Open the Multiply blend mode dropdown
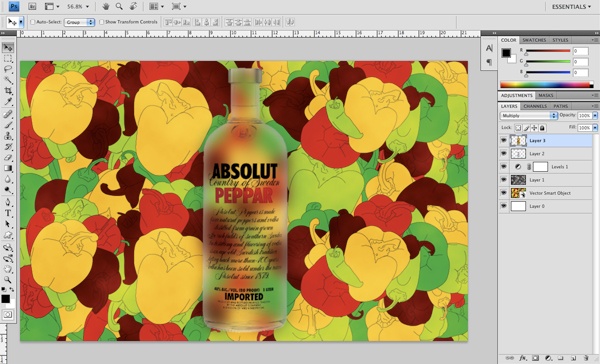 tap(528, 115)
